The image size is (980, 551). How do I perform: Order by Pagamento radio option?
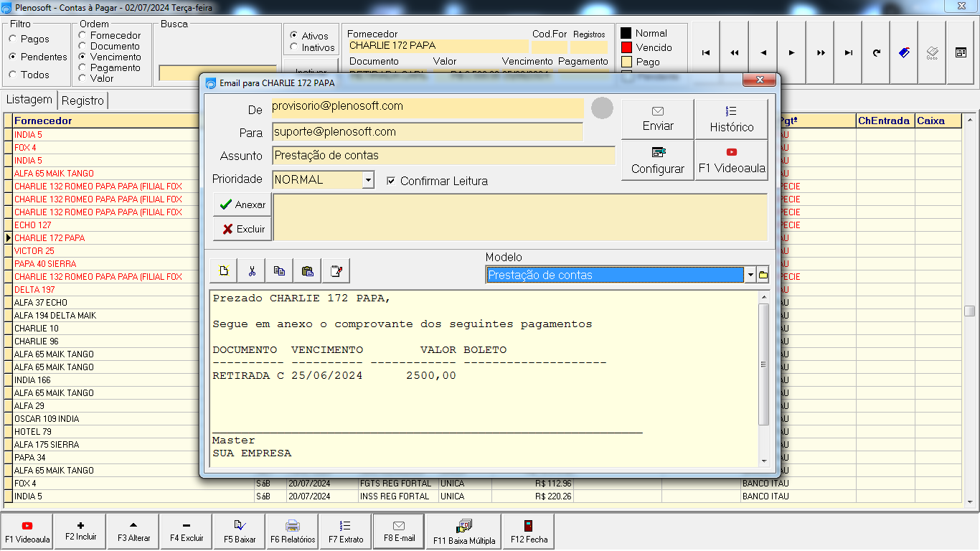83,67
